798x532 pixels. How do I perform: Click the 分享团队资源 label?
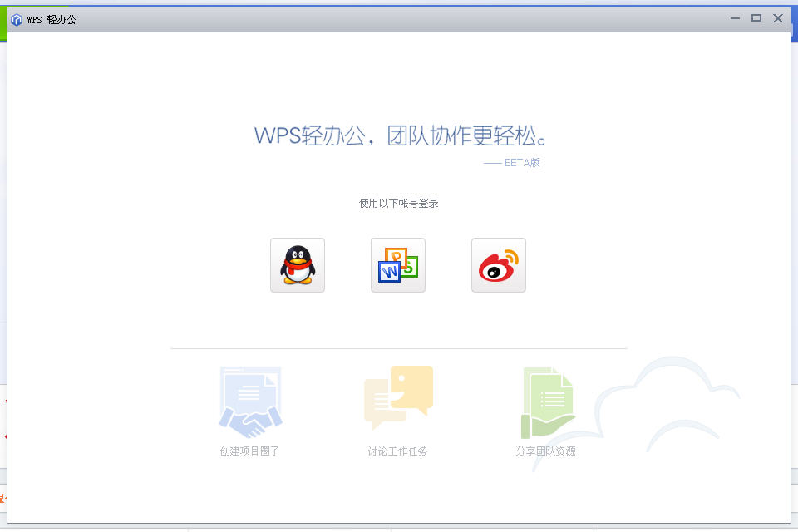point(545,451)
